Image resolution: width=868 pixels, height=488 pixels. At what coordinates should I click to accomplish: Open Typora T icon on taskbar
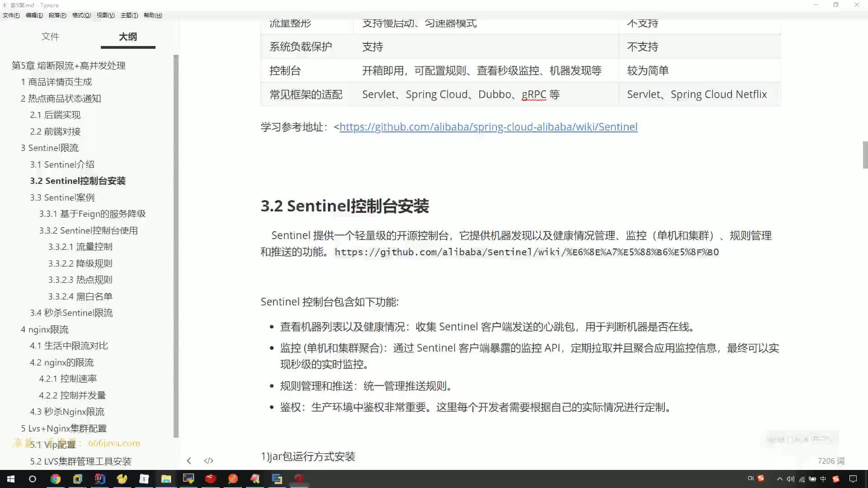(x=144, y=479)
